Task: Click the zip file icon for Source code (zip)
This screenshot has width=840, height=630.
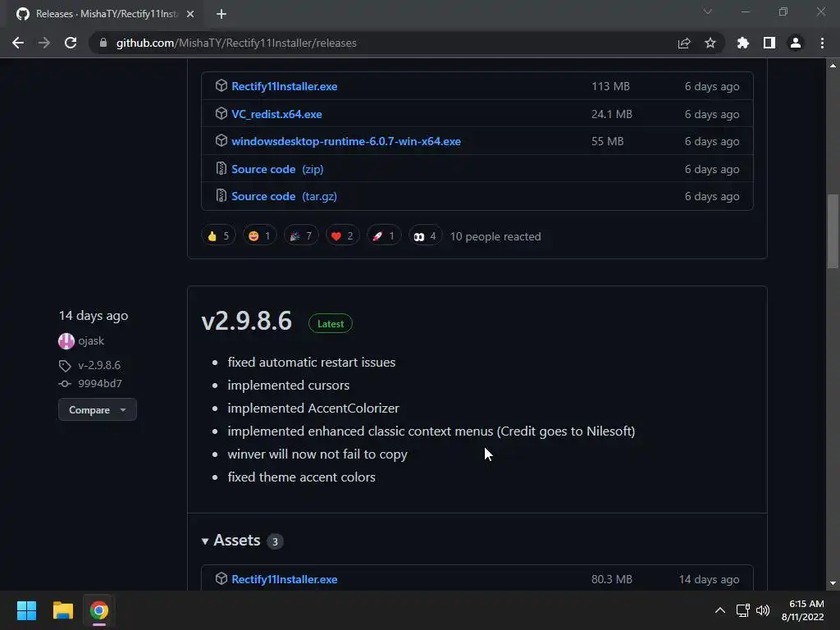Action: tap(221, 169)
